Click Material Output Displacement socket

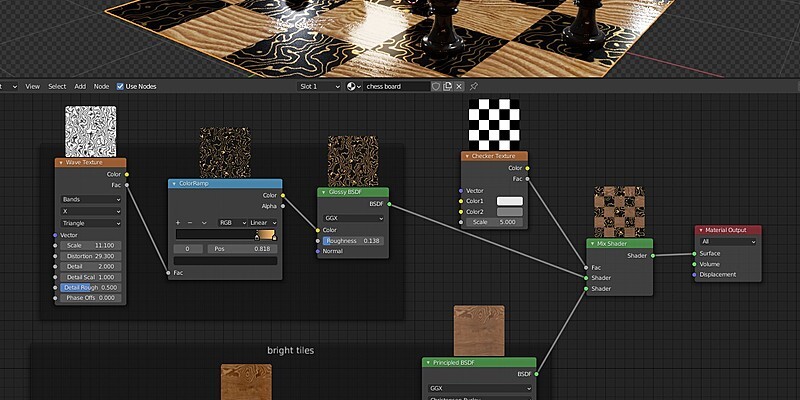(x=694, y=275)
